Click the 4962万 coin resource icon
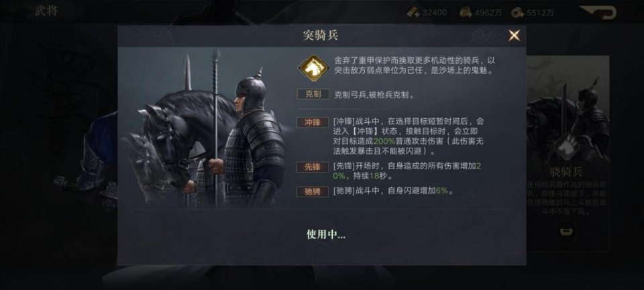Image resolution: width=644 pixels, height=290 pixels. [x=466, y=13]
